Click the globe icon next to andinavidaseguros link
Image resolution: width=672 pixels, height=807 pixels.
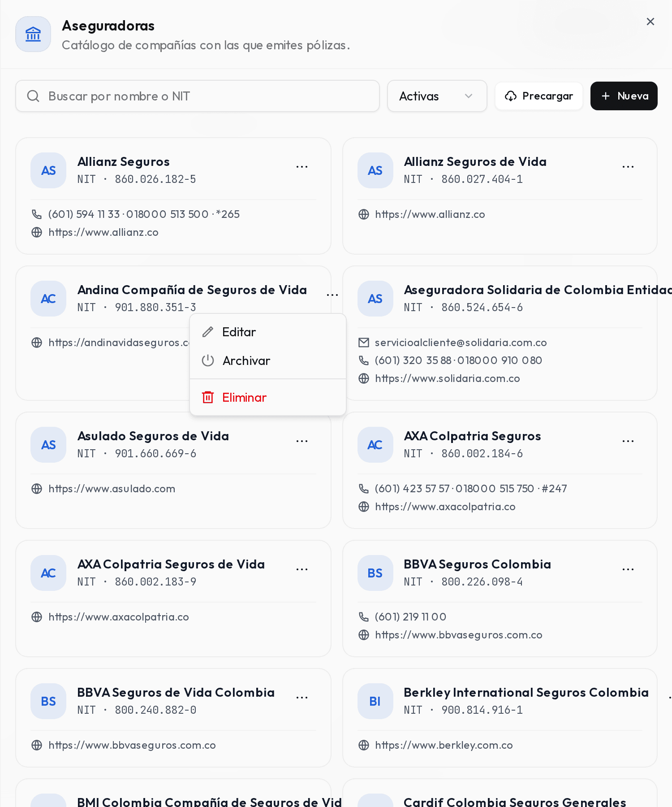37,343
